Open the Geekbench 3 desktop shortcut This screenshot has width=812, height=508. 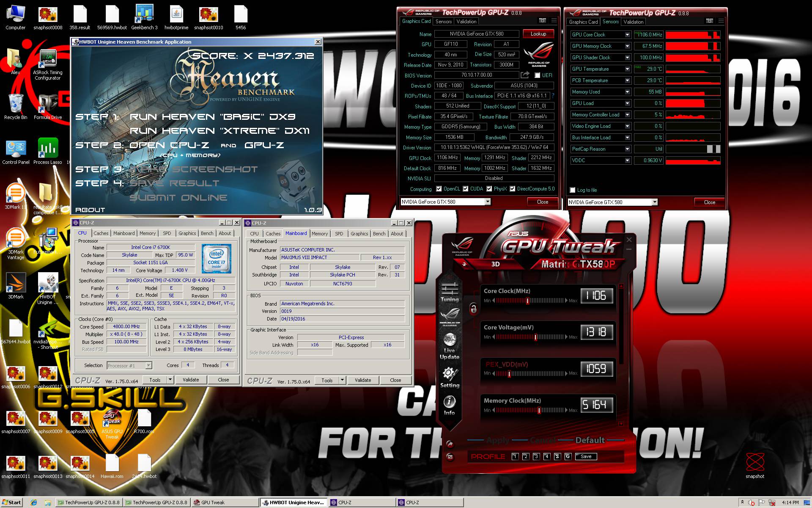[144, 17]
